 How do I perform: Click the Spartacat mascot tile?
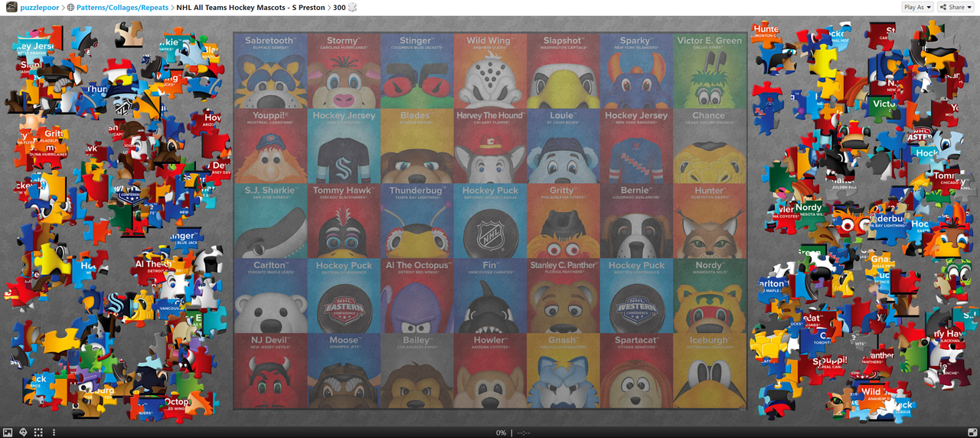pos(636,371)
